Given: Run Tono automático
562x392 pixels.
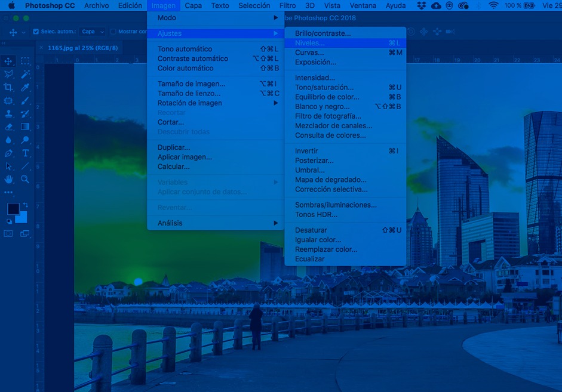Looking at the screenshot, I should (x=216, y=49).
